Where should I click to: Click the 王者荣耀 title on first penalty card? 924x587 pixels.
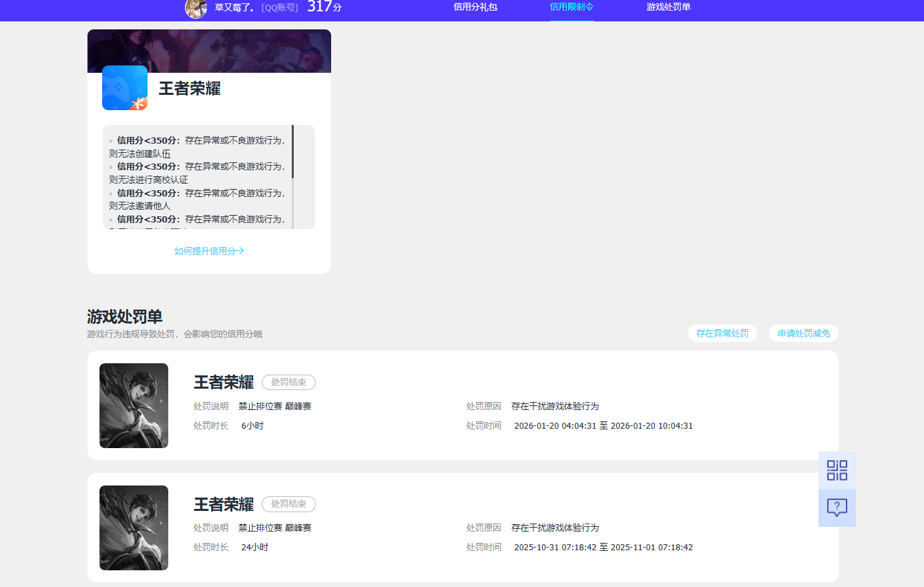224,381
